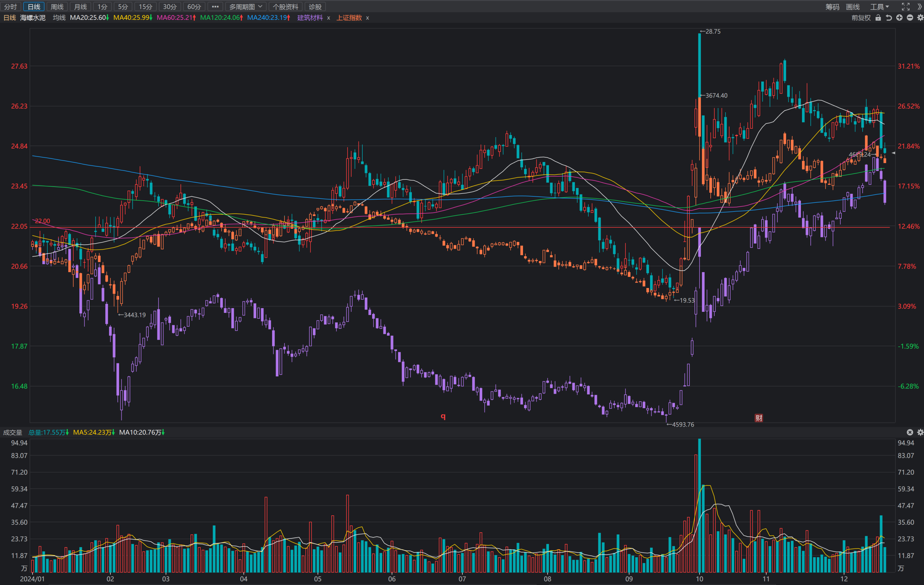Expand the side panel with double chevron

(920, 6)
